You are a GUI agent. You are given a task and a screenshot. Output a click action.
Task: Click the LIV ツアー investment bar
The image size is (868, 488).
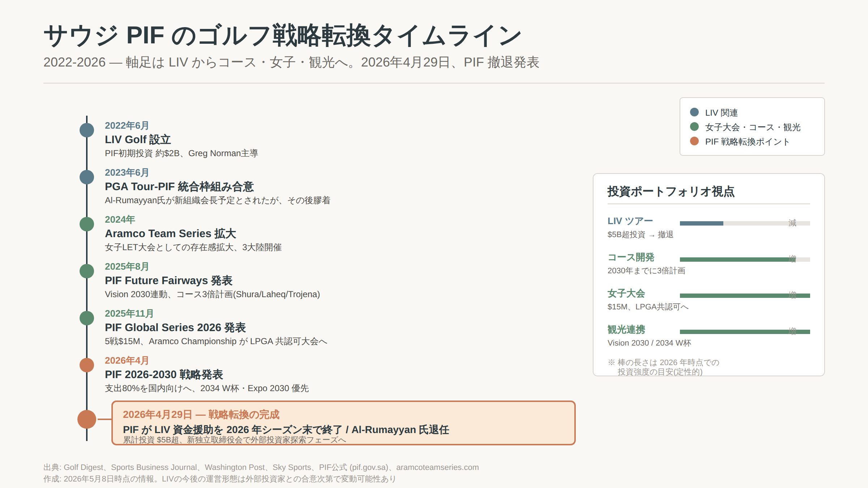pos(745,223)
